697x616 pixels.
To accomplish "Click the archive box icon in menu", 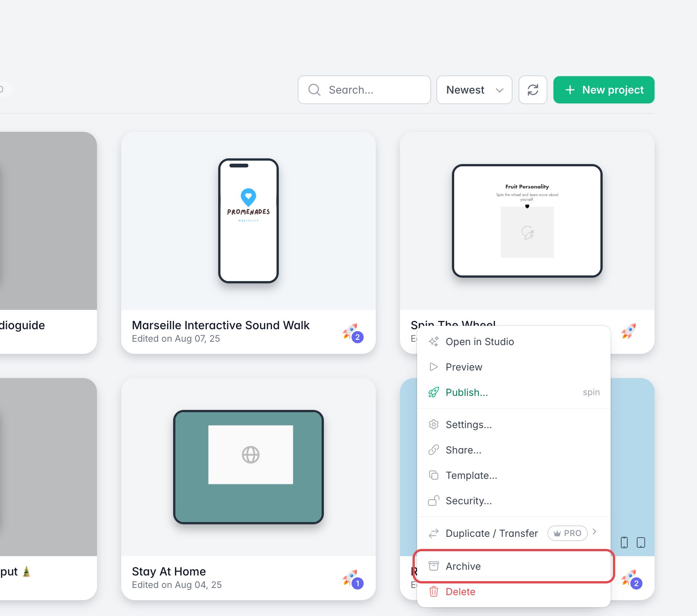I will click(434, 566).
